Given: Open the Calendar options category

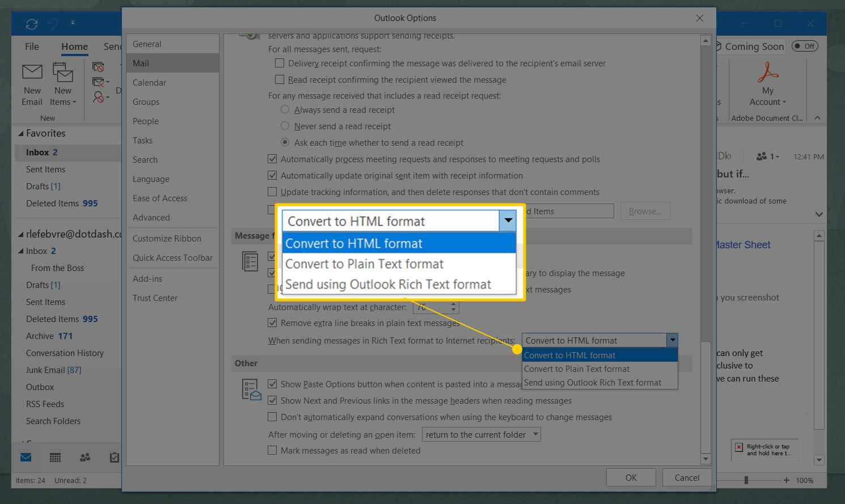Looking at the screenshot, I should pos(172,82).
